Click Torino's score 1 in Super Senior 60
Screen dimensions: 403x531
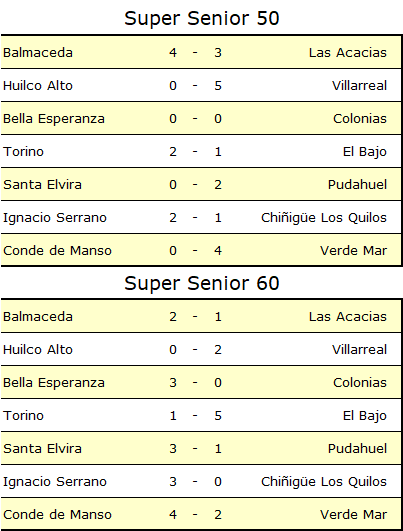pyautogui.click(x=173, y=416)
